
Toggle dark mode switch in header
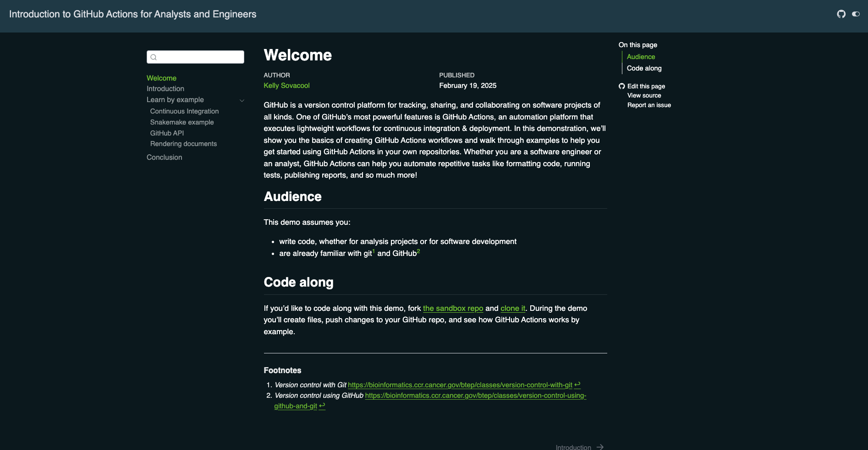[856, 14]
